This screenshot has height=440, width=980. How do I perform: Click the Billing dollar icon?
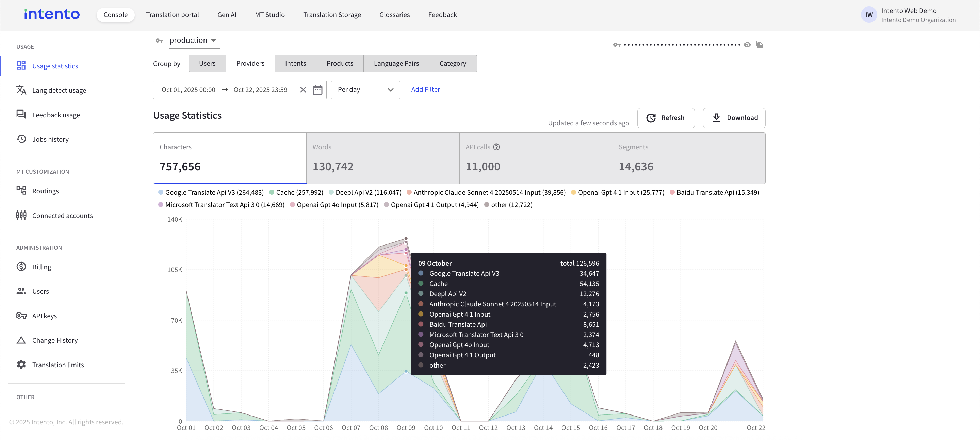pos(21,267)
